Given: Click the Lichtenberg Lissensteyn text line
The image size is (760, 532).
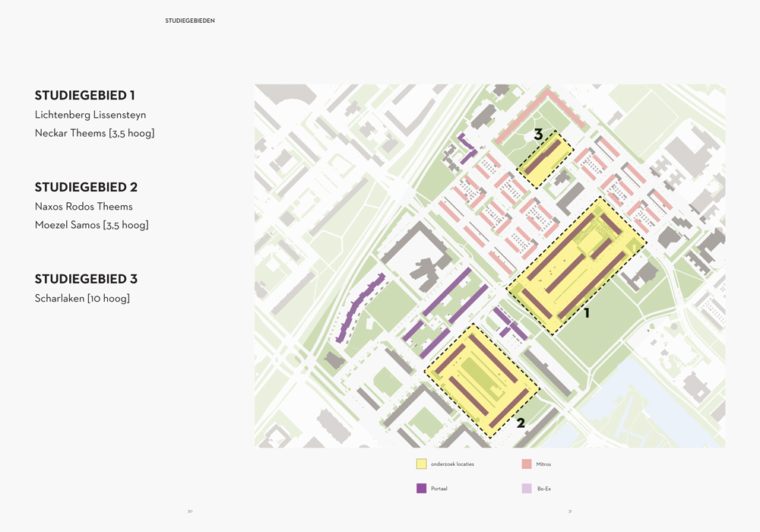Looking at the screenshot, I should click(90, 115).
